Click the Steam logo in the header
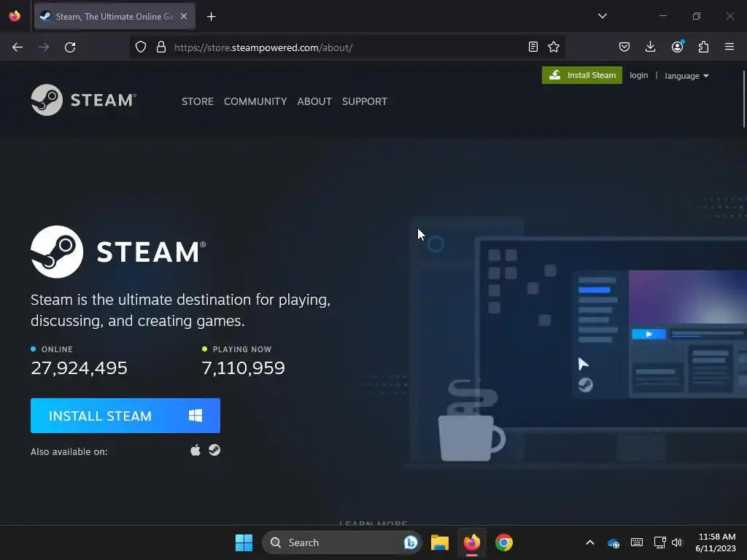Screen dimensions: 747x560 tap(84, 100)
